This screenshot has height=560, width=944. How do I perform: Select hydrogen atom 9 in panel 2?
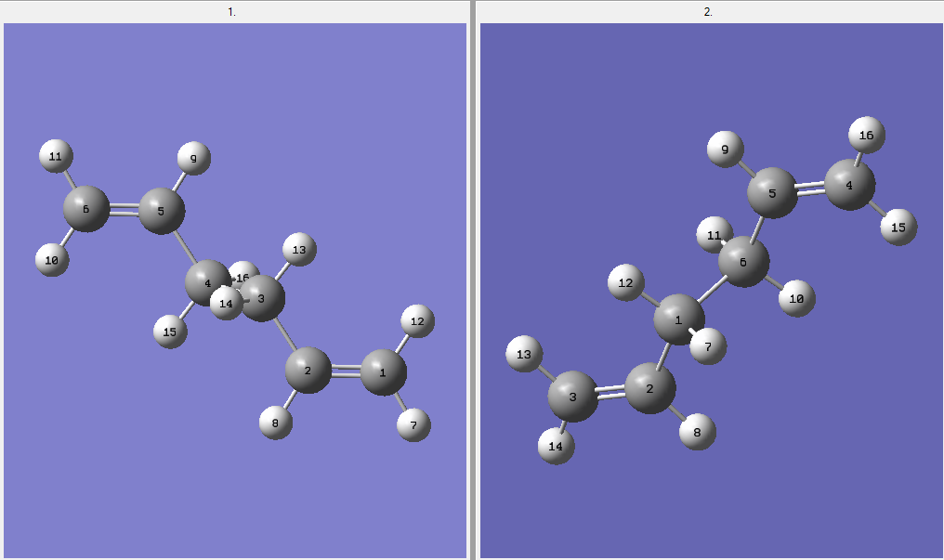coord(726,150)
